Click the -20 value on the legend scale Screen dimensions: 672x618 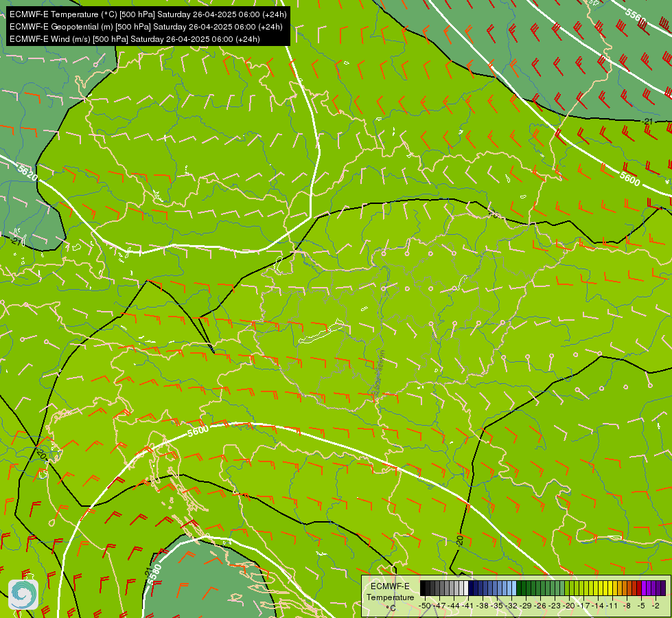click(x=569, y=606)
